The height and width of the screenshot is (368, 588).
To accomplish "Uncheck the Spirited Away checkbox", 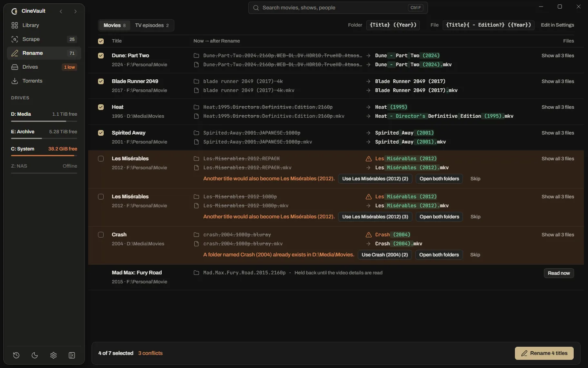I will coord(101,133).
